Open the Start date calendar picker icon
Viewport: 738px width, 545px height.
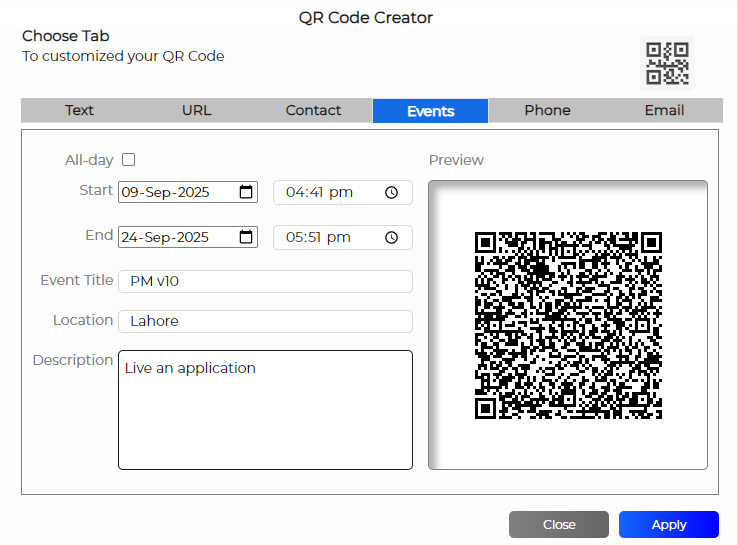click(x=246, y=192)
